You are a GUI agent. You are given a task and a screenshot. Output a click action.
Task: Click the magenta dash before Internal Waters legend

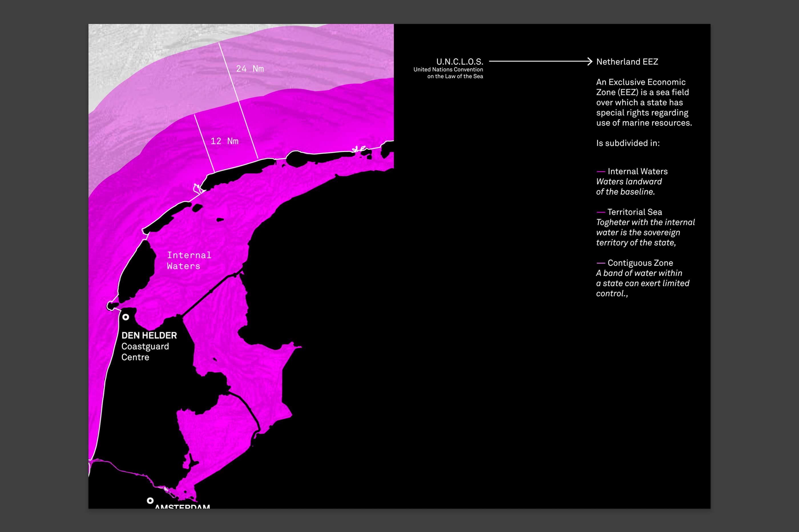pyautogui.click(x=601, y=172)
